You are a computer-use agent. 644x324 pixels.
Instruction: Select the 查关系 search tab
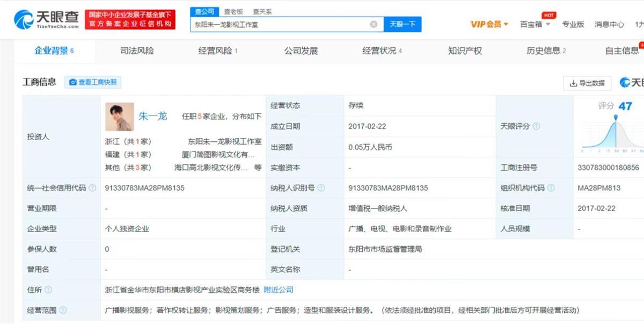(x=262, y=11)
